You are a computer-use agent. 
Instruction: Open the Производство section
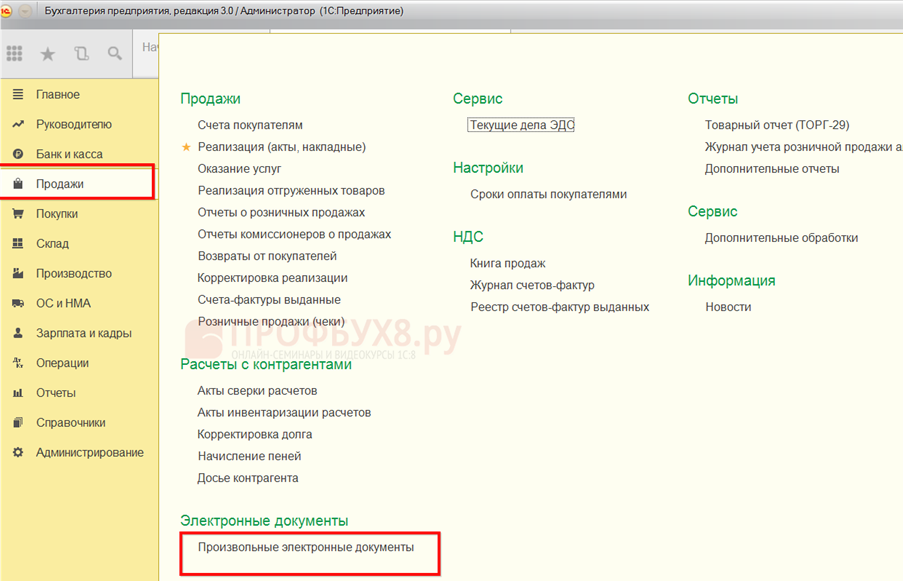[74, 274]
